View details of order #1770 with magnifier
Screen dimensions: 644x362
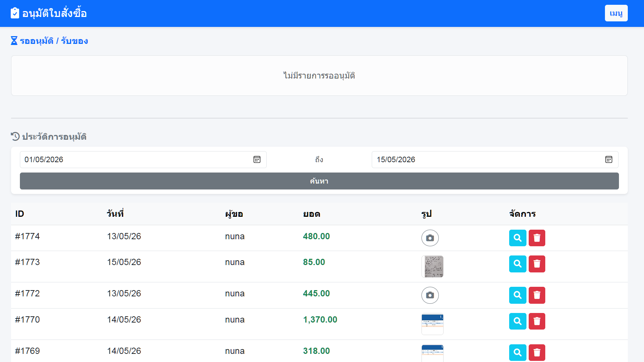click(518, 321)
